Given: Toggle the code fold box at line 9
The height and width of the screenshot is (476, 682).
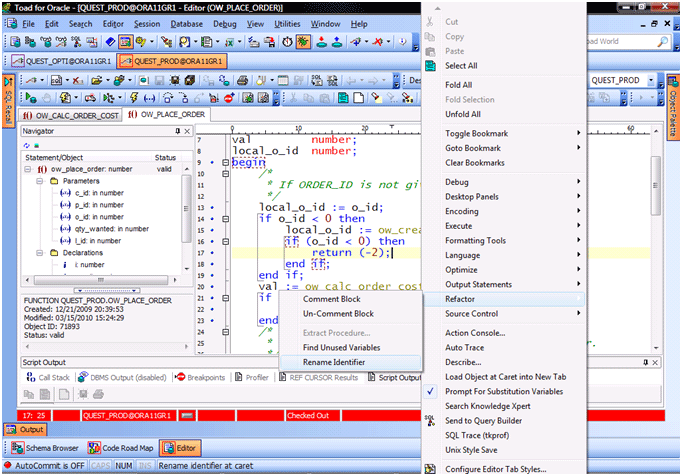Looking at the screenshot, I should click(x=225, y=162).
